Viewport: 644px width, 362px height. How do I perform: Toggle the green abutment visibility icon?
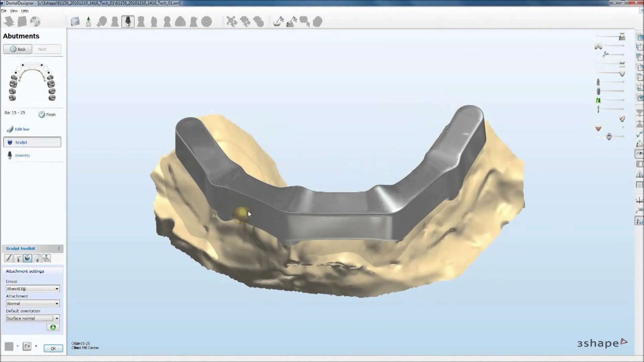tap(598, 100)
